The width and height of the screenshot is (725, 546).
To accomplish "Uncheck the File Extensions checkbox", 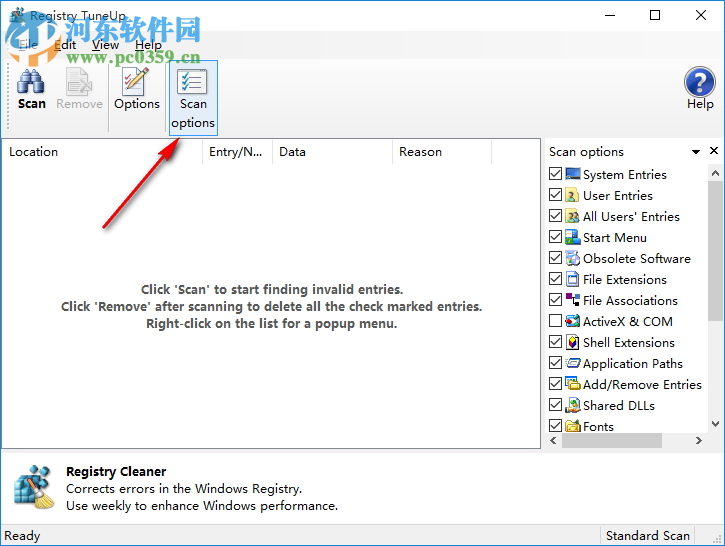I will coord(555,279).
